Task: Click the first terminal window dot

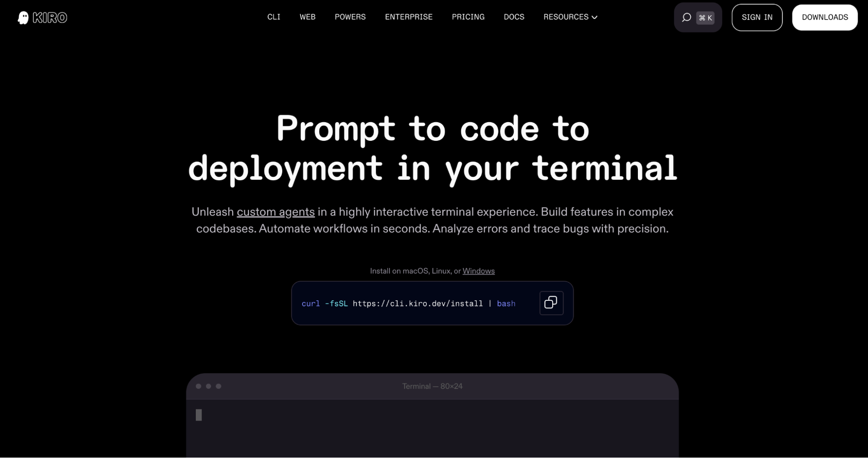Action: tap(198, 386)
